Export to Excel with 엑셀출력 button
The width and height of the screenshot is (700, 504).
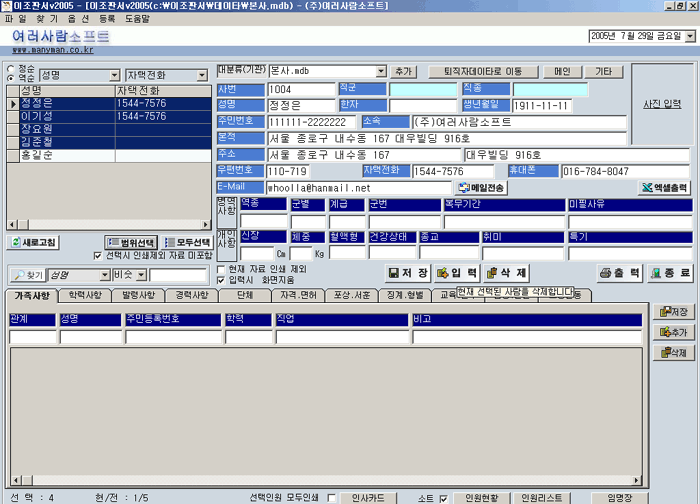[665, 187]
